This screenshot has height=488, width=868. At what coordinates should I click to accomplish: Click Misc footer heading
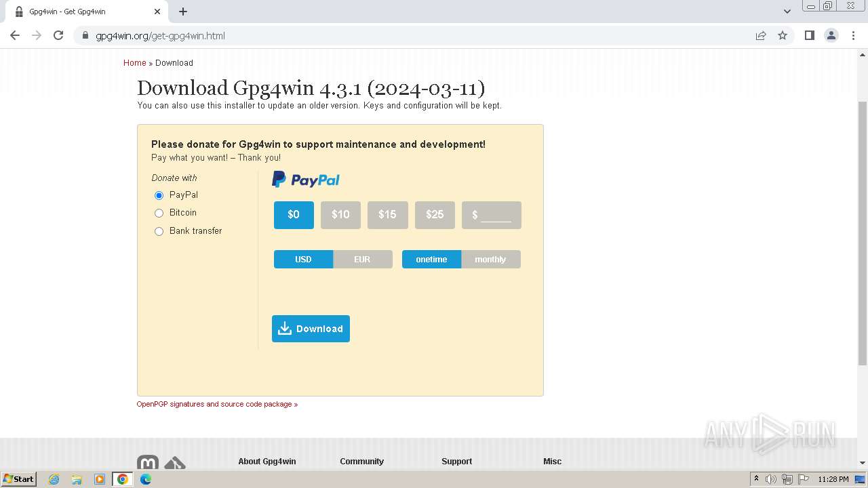(x=553, y=462)
